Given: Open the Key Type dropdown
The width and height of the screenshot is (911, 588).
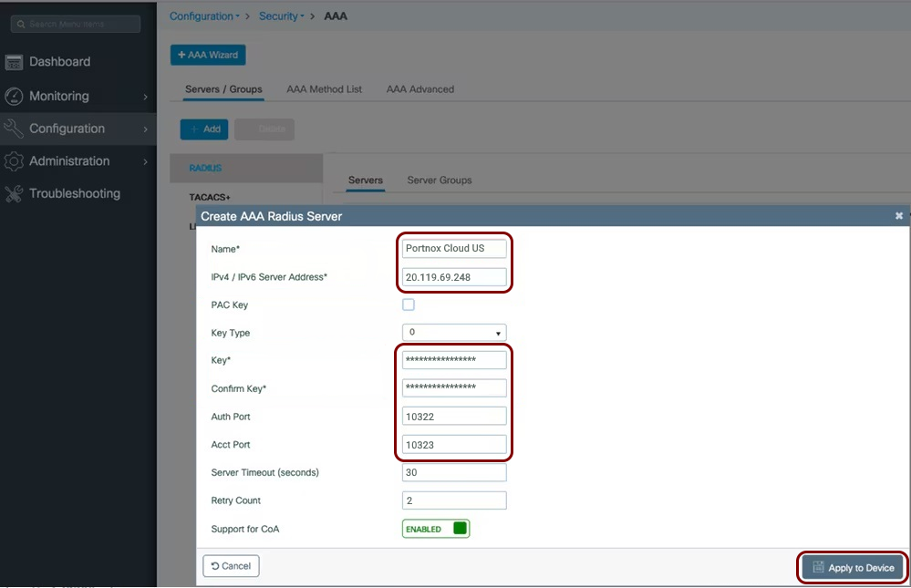Looking at the screenshot, I should point(454,333).
